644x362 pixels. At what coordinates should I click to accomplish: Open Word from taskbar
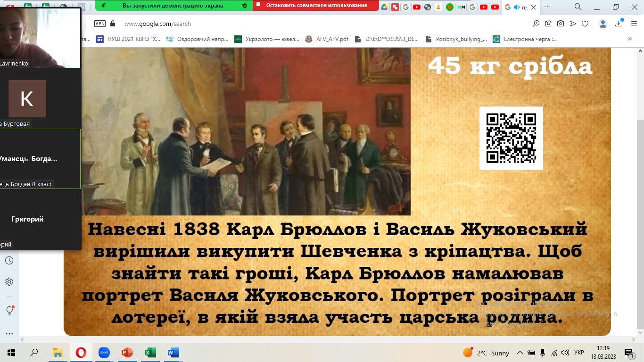click(173, 353)
